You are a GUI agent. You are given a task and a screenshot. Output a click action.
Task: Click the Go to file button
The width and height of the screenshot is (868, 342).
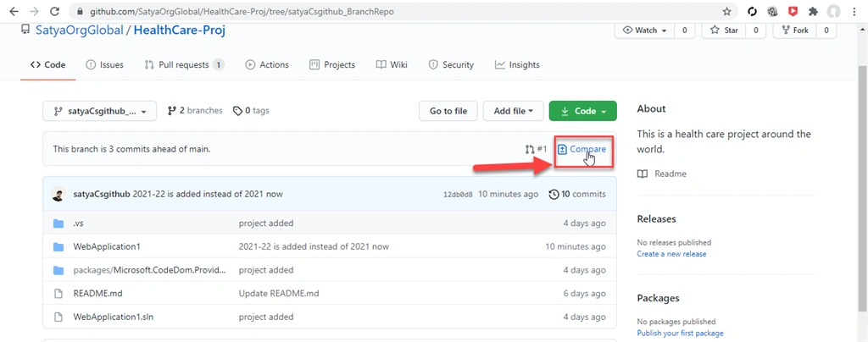[x=448, y=111]
